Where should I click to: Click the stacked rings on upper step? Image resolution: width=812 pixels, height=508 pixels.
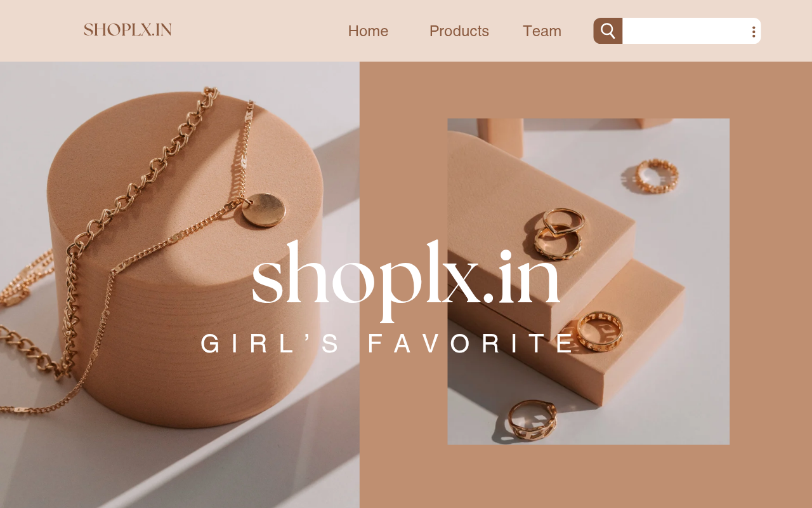[558, 233]
